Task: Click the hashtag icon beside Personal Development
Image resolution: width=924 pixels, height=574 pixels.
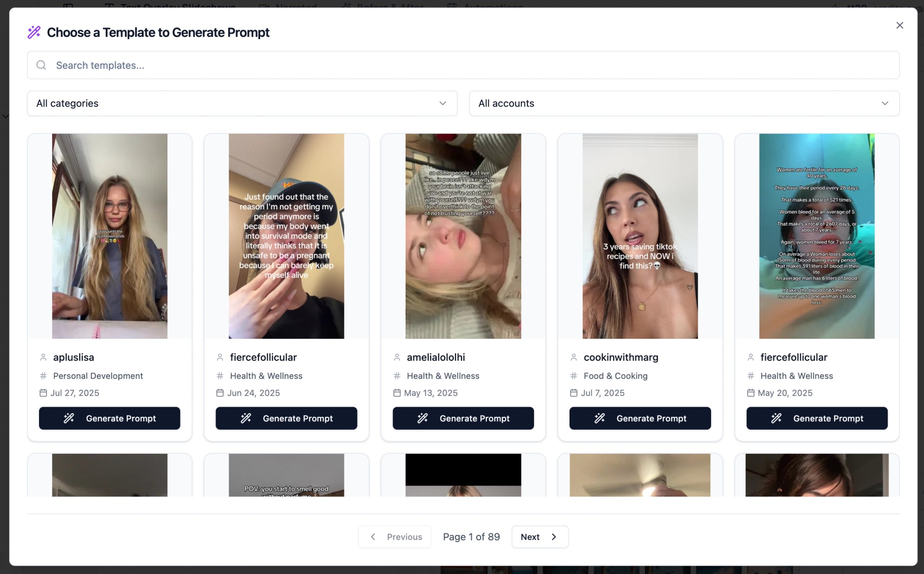Action: [x=43, y=376]
